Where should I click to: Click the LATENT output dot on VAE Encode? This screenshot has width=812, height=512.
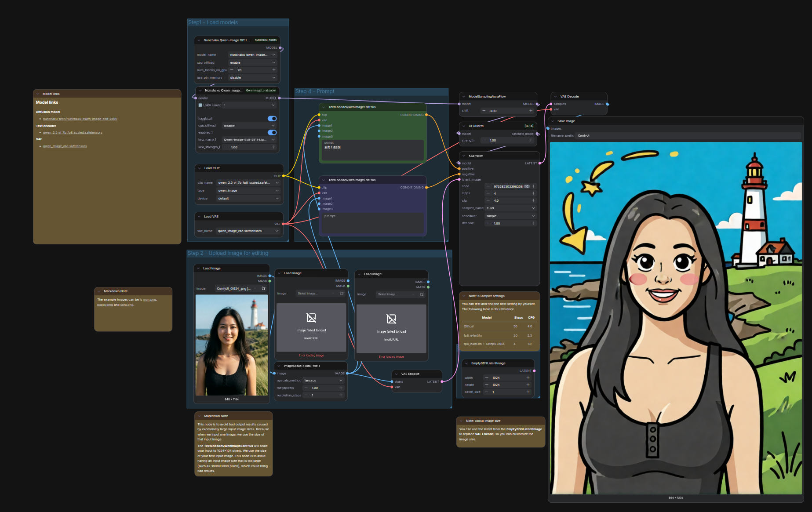(x=442, y=381)
